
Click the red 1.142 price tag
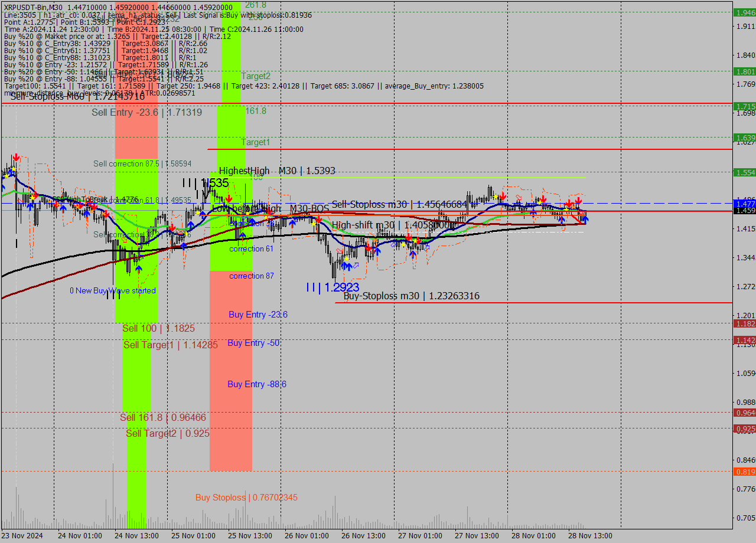point(745,340)
